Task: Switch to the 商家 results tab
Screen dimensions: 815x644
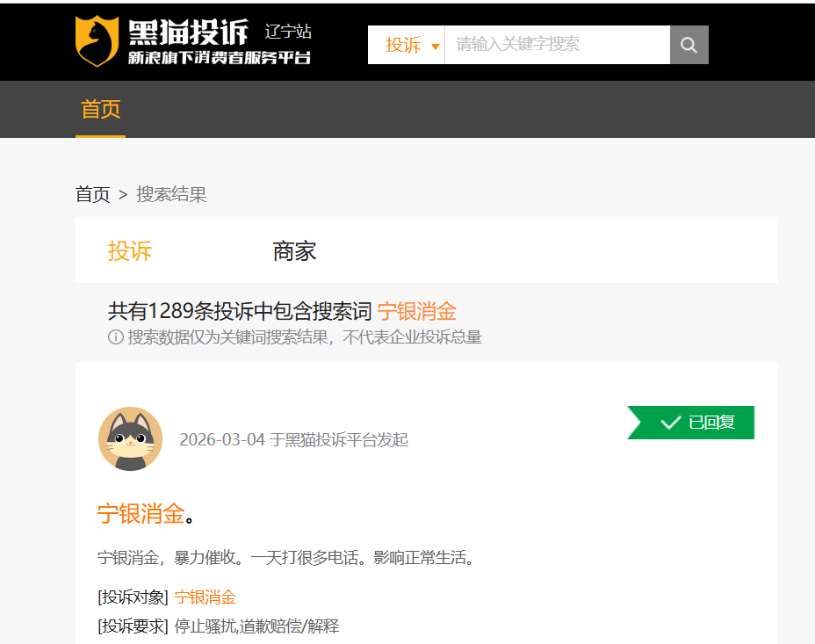Action: pos(294,251)
